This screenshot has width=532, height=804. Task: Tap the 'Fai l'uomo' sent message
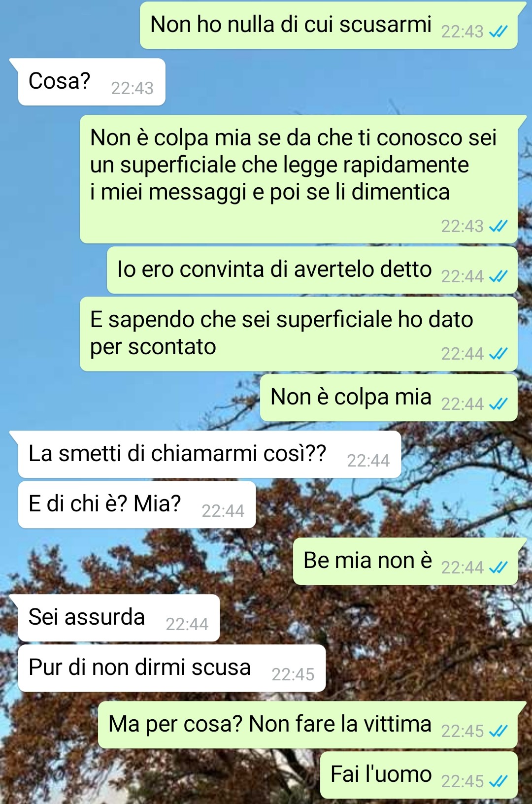tap(419, 775)
